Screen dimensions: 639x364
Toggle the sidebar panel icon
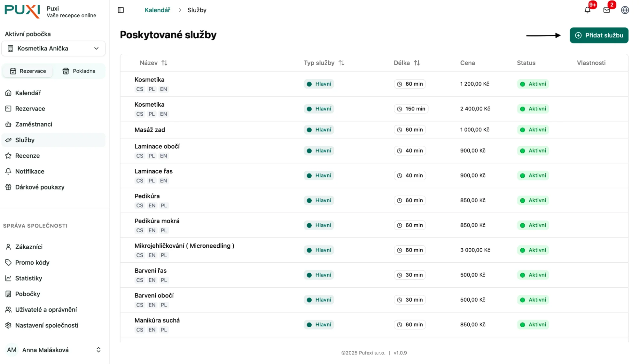coord(121,10)
